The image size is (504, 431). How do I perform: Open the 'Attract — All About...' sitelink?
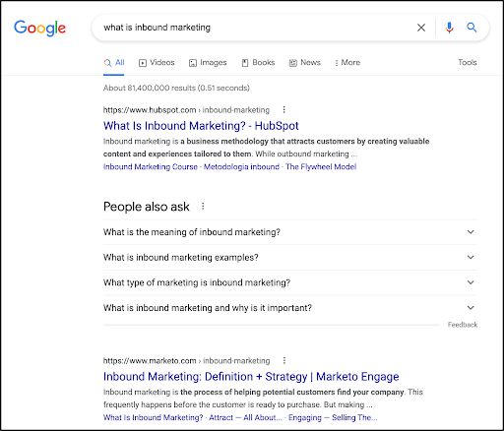click(245, 417)
